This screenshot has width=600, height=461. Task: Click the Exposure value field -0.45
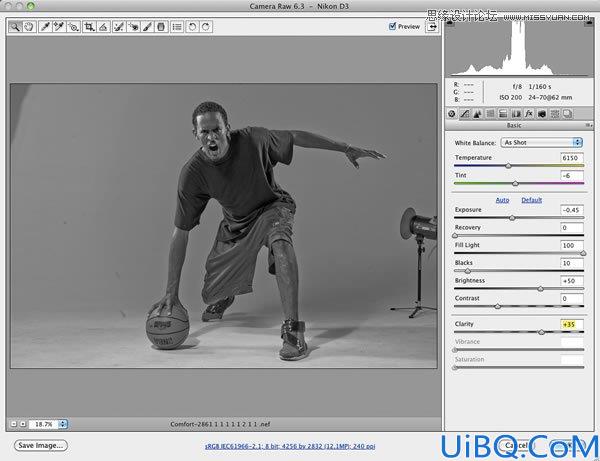coord(572,210)
